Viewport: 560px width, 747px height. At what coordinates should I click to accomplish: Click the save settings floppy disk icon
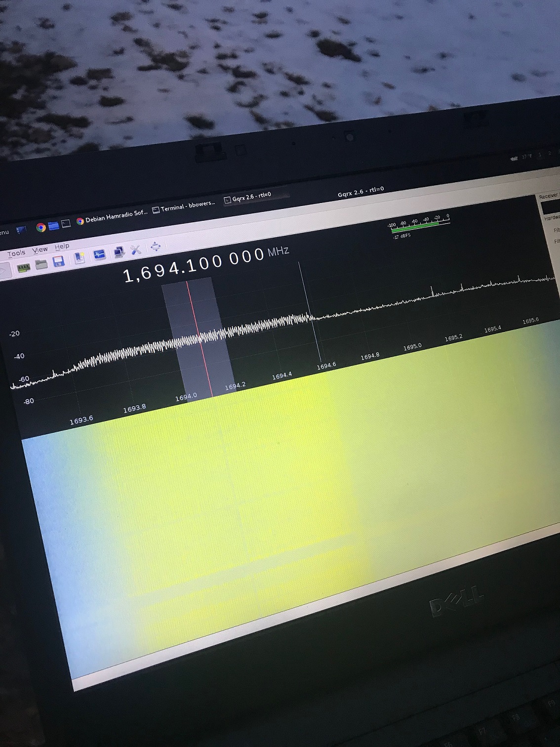coord(59,261)
